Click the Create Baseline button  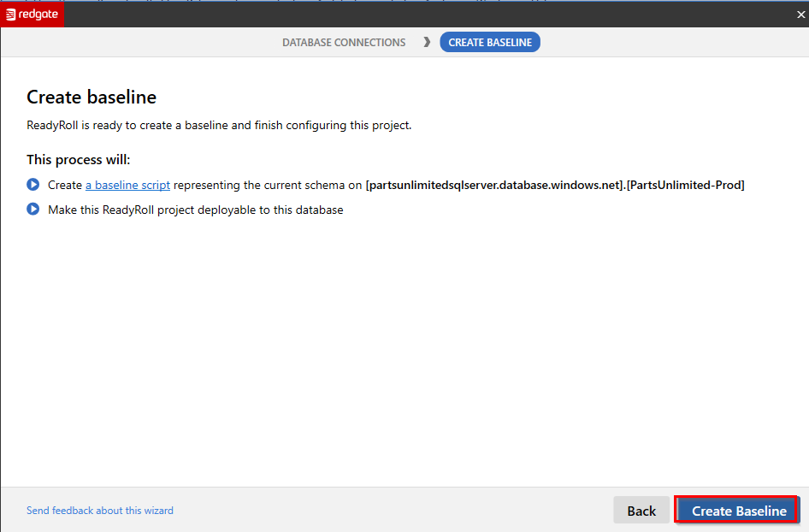coord(737,511)
